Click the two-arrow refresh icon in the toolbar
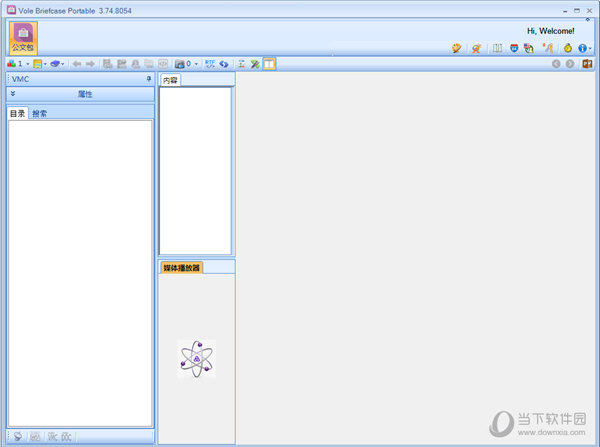 tap(223, 64)
